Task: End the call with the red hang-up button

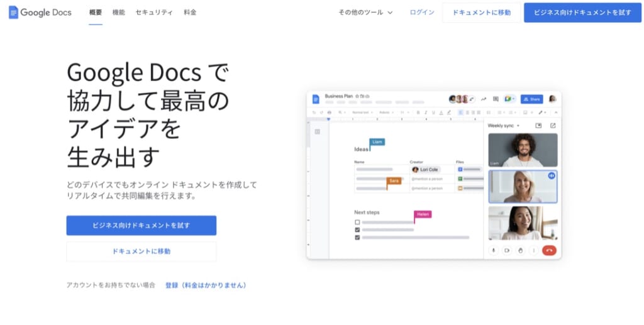Action: click(549, 250)
